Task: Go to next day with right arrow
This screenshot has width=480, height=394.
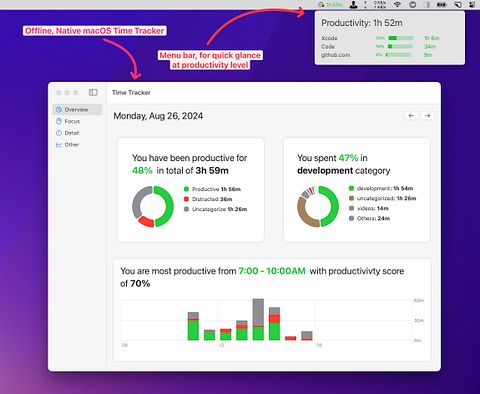Action: pos(427,115)
